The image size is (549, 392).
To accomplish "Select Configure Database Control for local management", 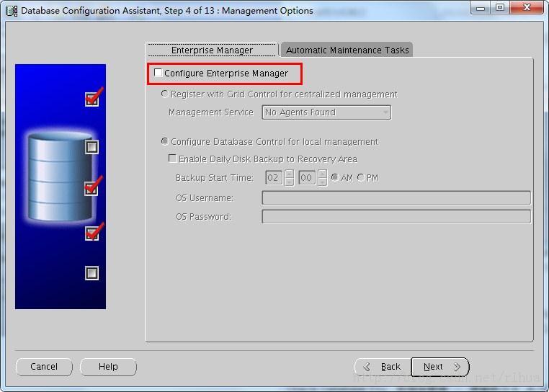I will point(164,141).
